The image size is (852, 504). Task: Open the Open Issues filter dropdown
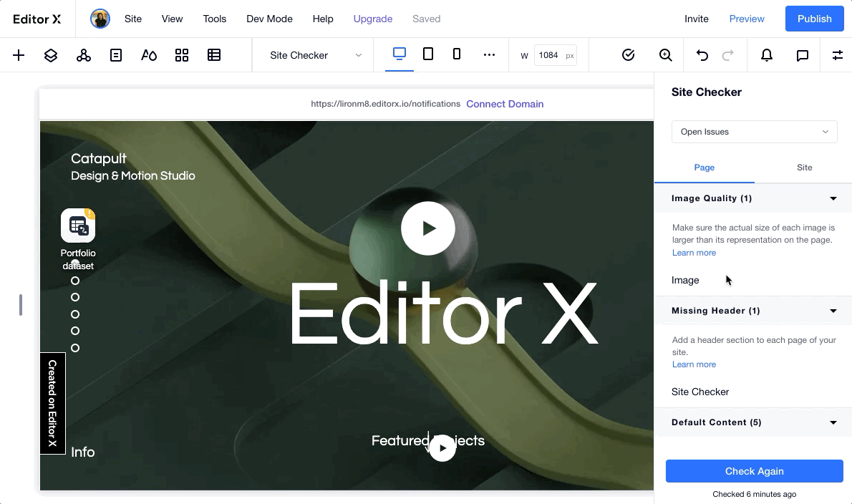point(754,132)
